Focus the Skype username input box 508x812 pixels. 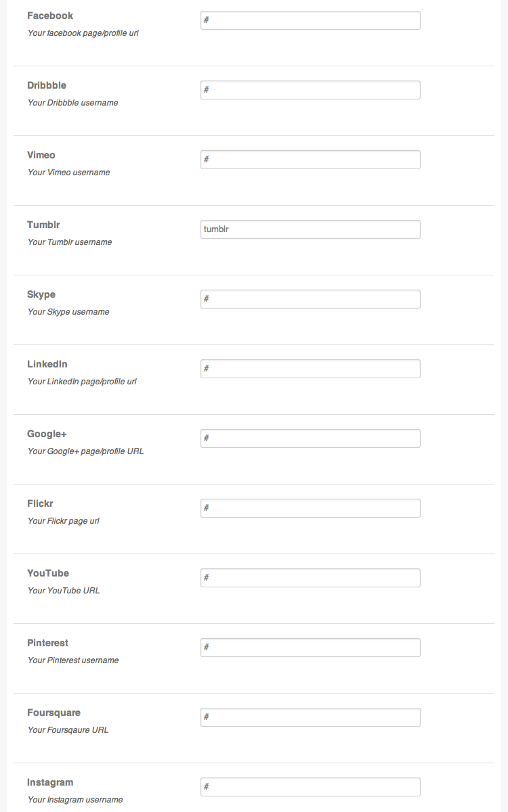pos(310,299)
